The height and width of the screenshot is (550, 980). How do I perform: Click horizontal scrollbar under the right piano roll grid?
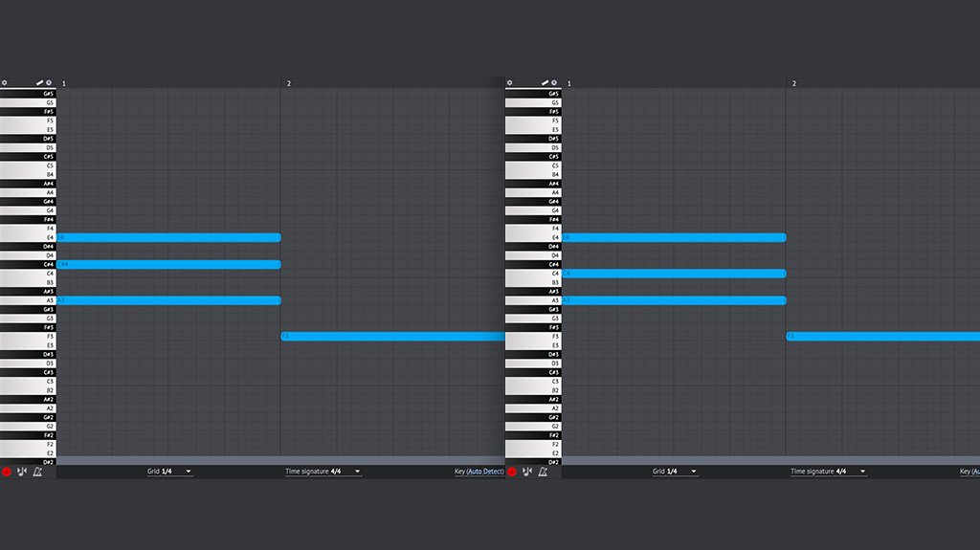(x=770, y=461)
